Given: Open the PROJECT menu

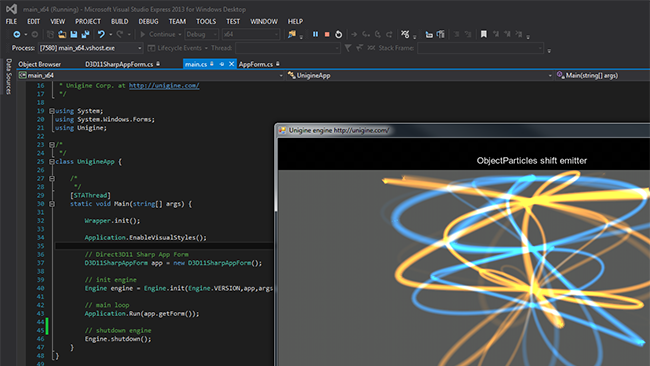Looking at the screenshot, I should tap(88, 21).
